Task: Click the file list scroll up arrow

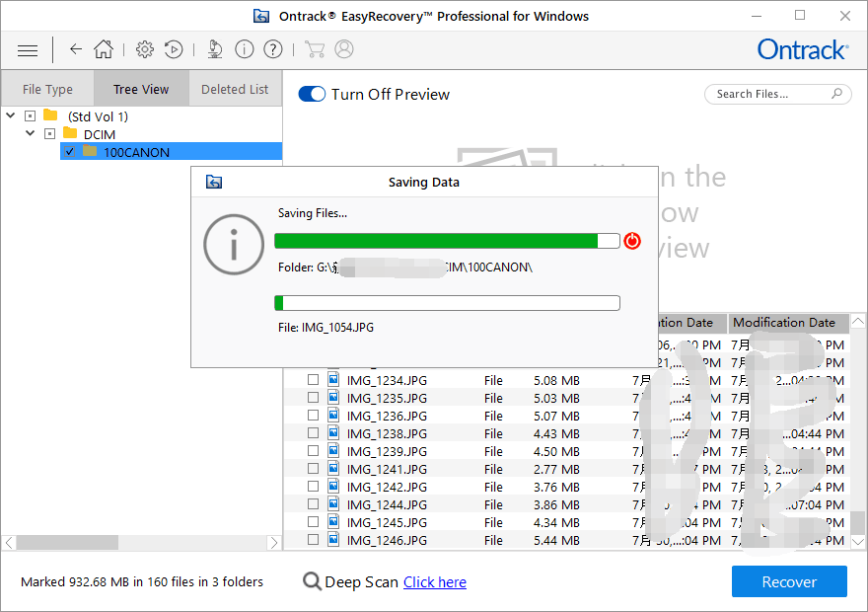Action: pos(857,321)
